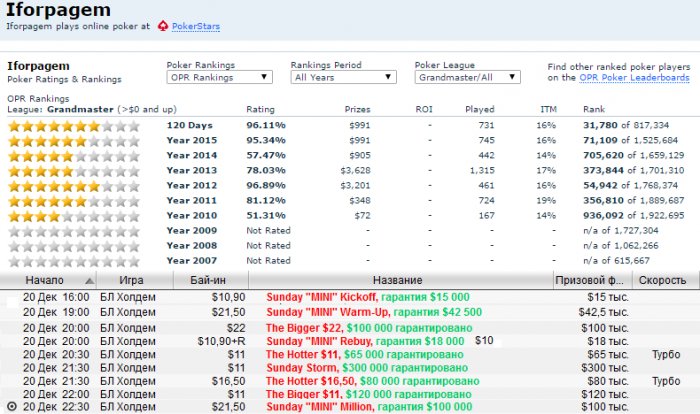Click the empty star rating for Year 2007
This screenshot has width=700, height=414.
click(x=74, y=261)
